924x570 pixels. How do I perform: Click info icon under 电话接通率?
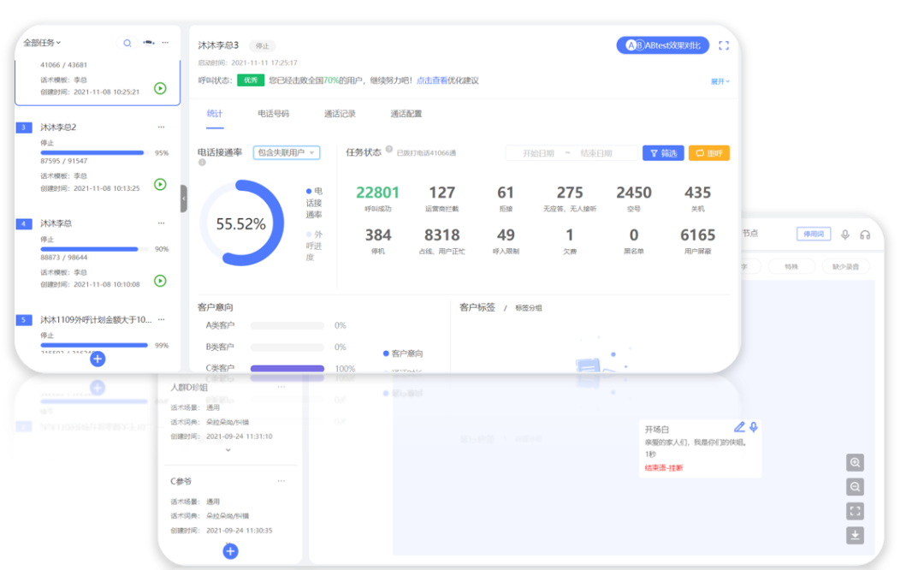pyautogui.click(x=202, y=162)
